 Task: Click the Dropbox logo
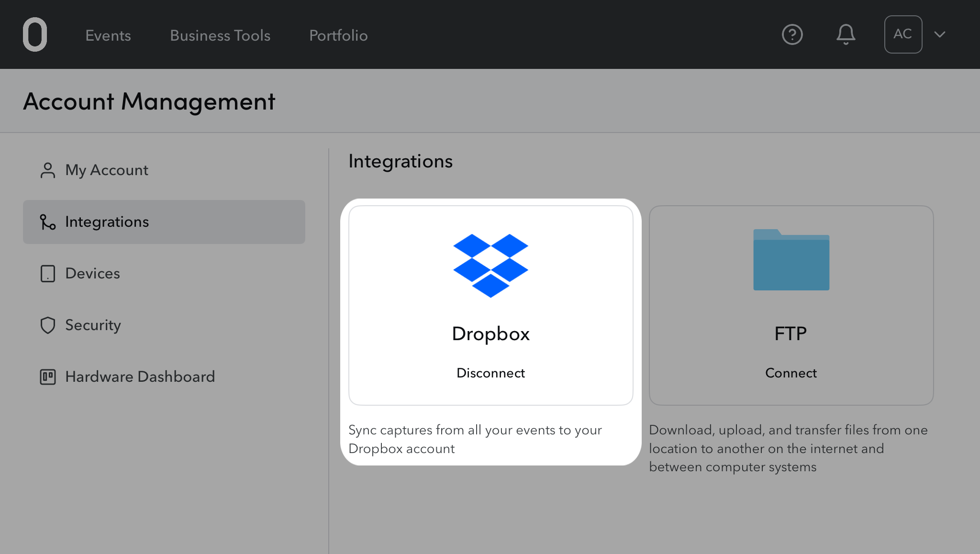(491, 266)
